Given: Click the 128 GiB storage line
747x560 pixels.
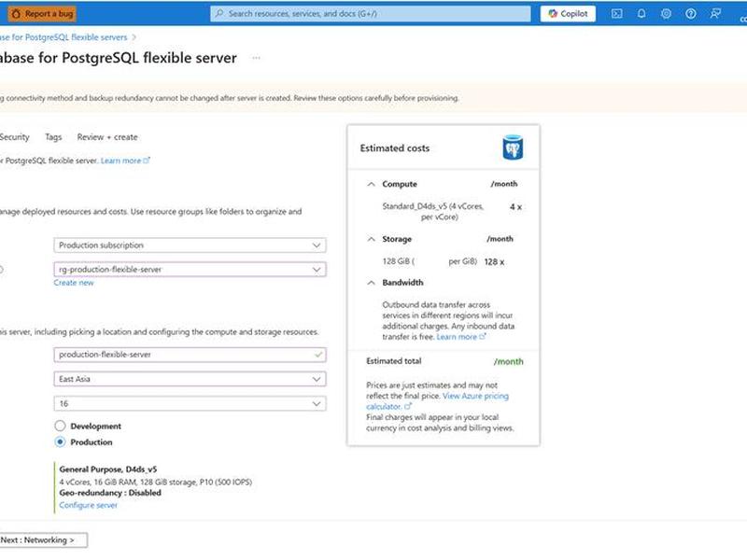Looking at the screenshot, I should [x=430, y=261].
